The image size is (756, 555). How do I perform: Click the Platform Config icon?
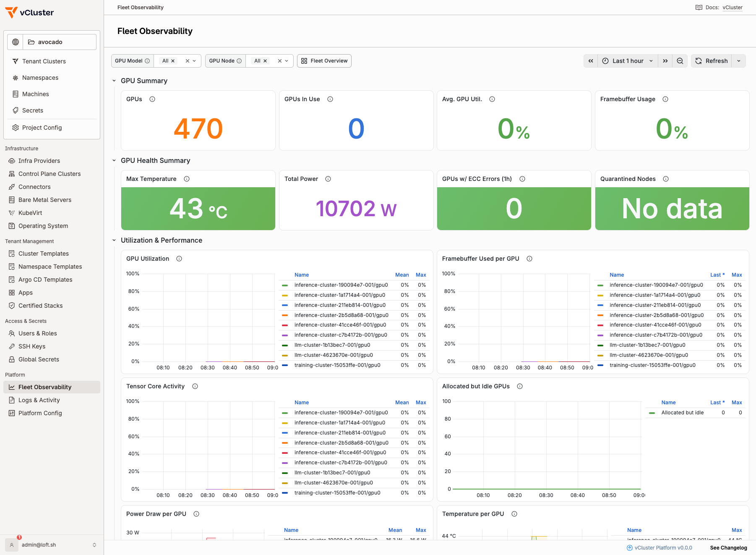pyautogui.click(x=12, y=413)
